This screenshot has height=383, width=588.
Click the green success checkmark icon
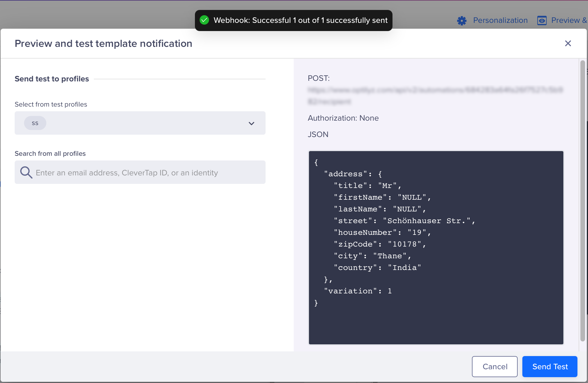pos(204,20)
